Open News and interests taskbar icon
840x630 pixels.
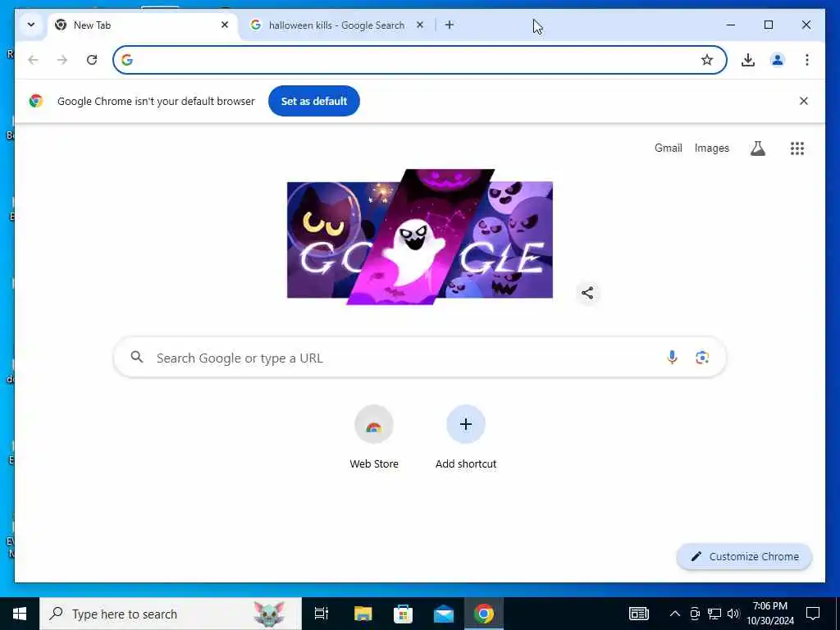pos(638,614)
